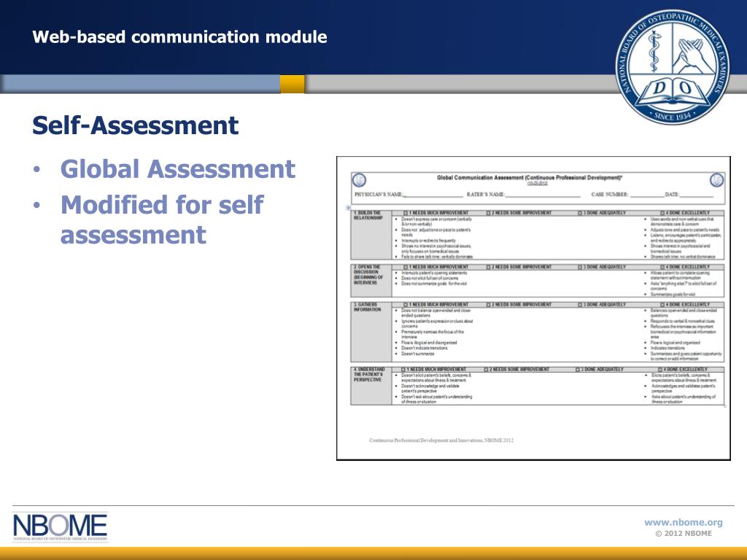Check '3 Done Adequately' in the Opens the Discussion row

(581, 267)
